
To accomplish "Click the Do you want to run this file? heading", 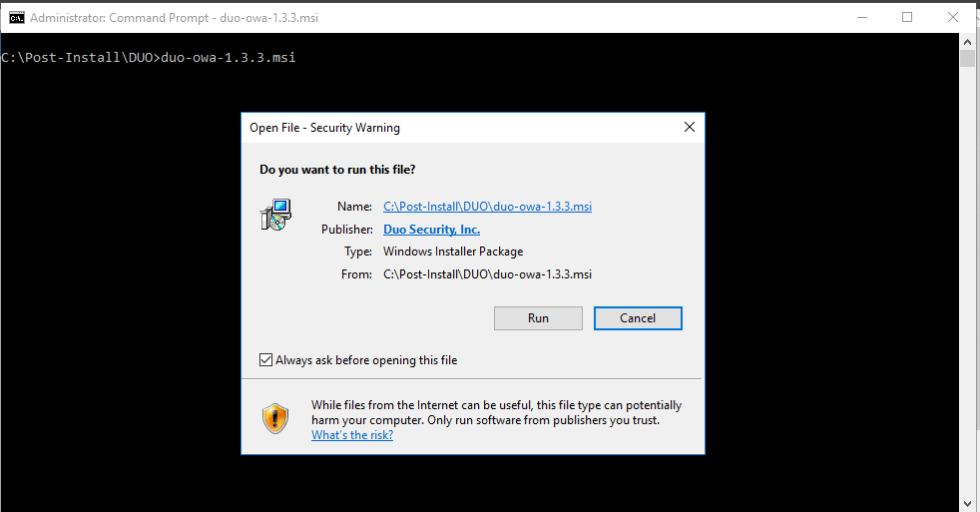I will tap(337, 170).
